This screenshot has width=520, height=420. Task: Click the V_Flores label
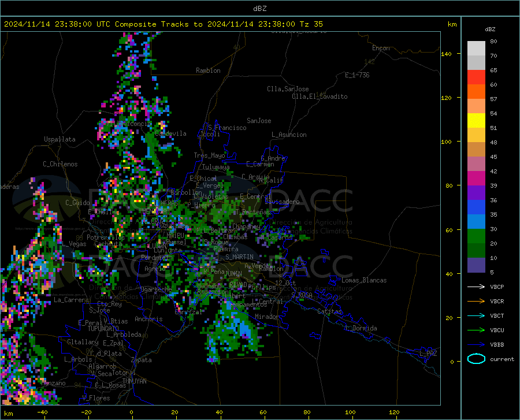click(96, 398)
